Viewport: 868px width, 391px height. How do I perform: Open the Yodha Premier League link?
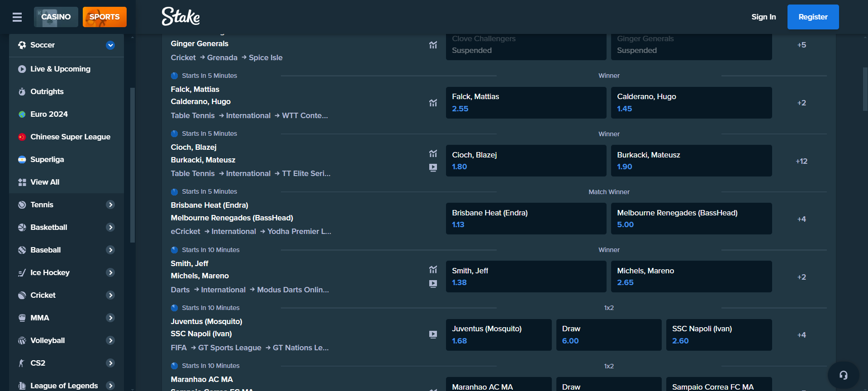(299, 231)
